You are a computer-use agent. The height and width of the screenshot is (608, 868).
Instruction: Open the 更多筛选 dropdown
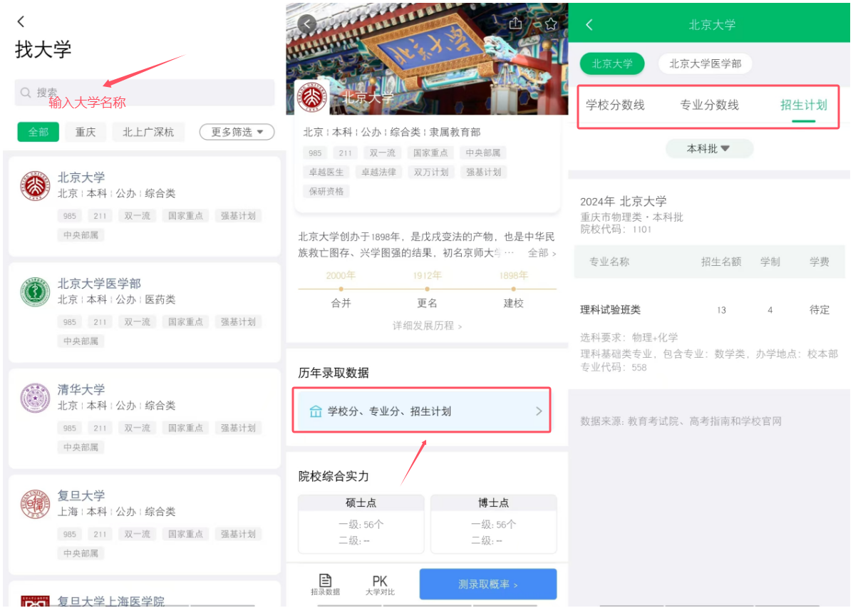(x=236, y=132)
